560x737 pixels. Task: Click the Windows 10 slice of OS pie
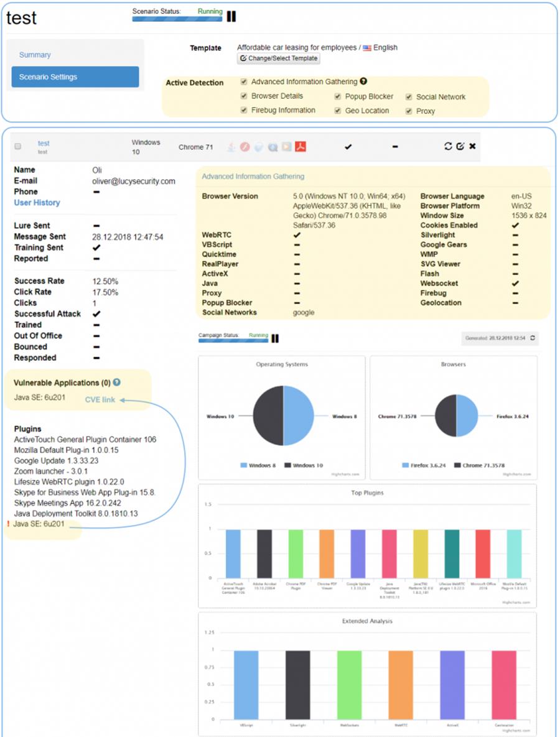268,415
